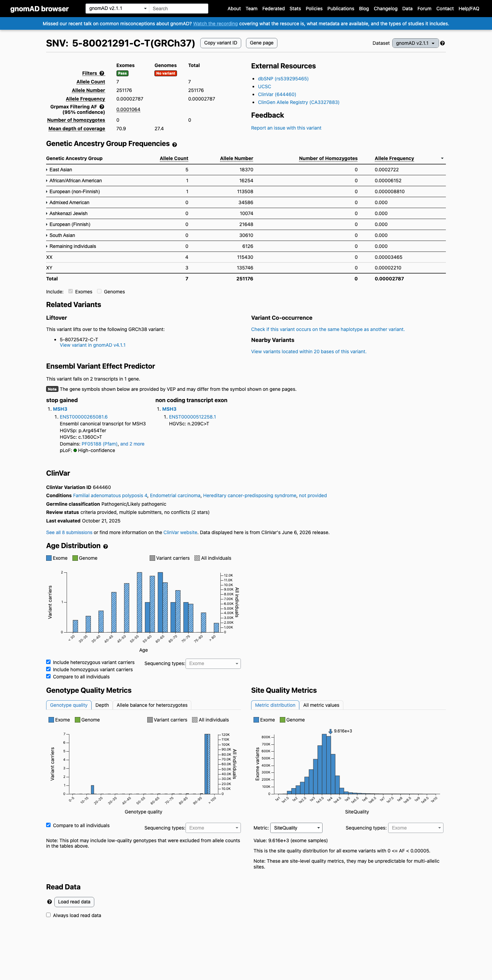Viewport: 492px width, 980px height.
Task: Uncheck Compare to all individuals under Age Distribution
Action: pyautogui.click(x=48, y=676)
